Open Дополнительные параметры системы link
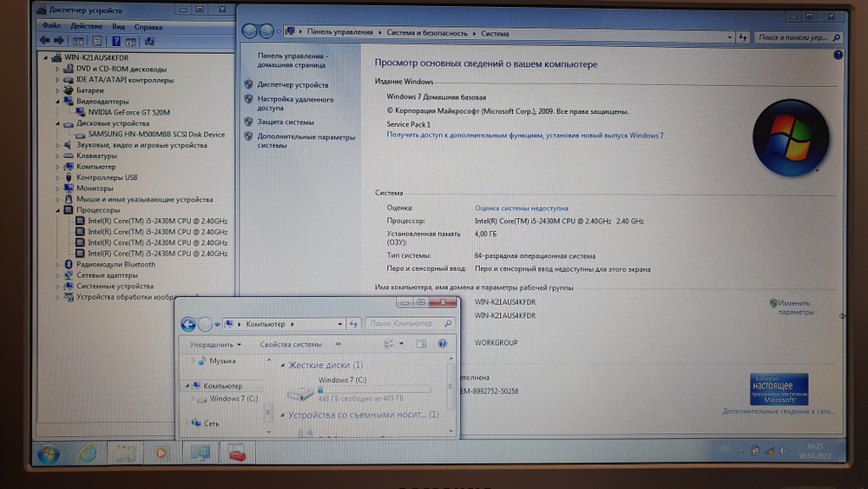Image resolution: width=868 pixels, height=489 pixels. click(x=306, y=142)
